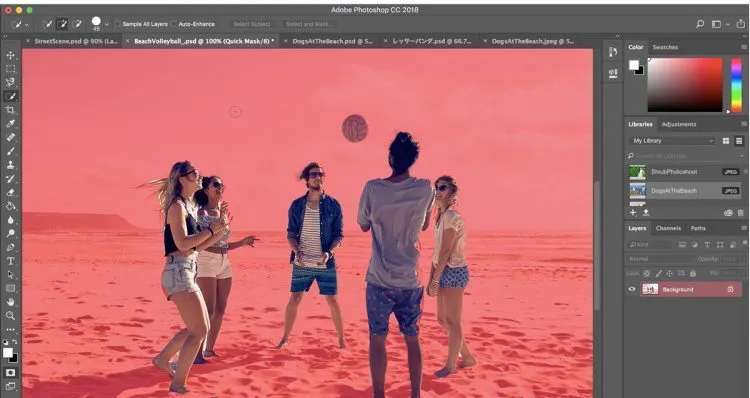Select the Type tool

pos(11,261)
